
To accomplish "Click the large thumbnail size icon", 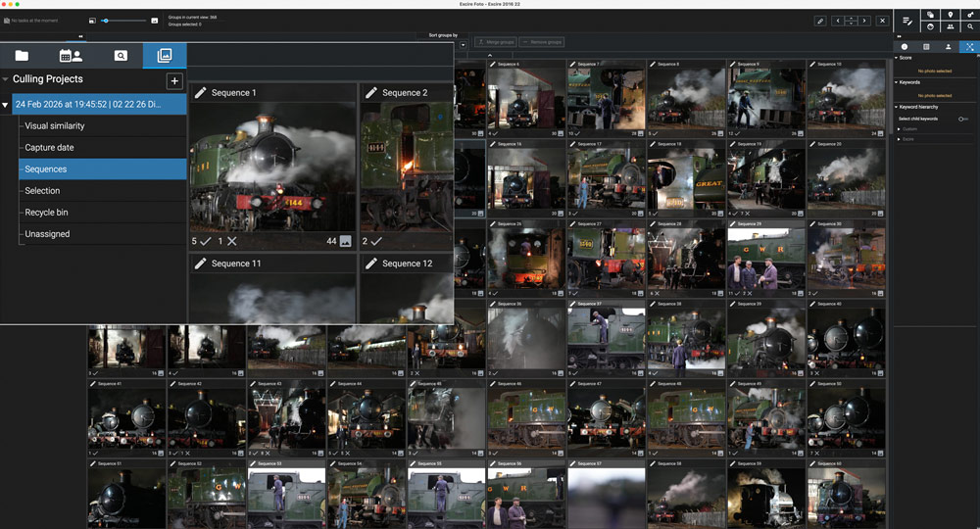I will pyautogui.click(x=155, y=21).
